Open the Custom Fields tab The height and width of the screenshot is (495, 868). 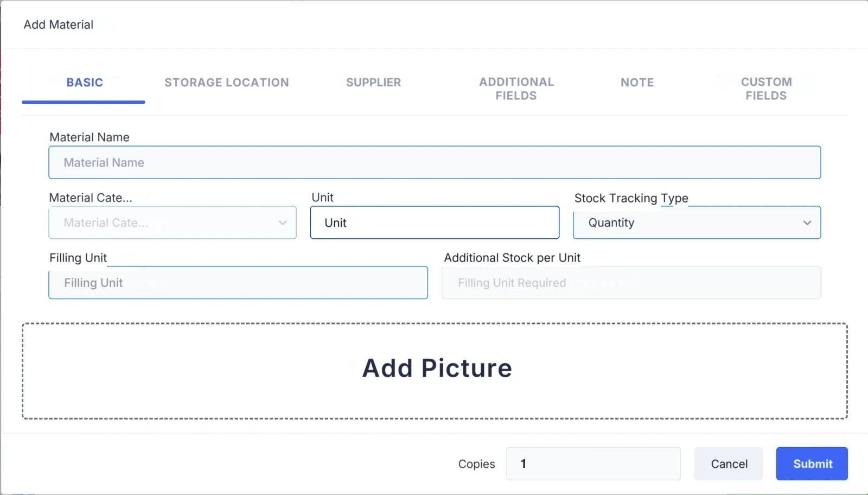(766, 88)
